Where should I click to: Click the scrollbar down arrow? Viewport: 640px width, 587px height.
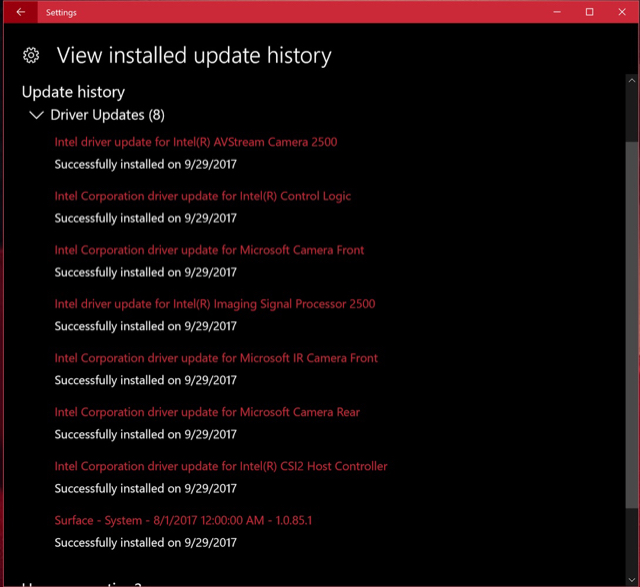632,580
